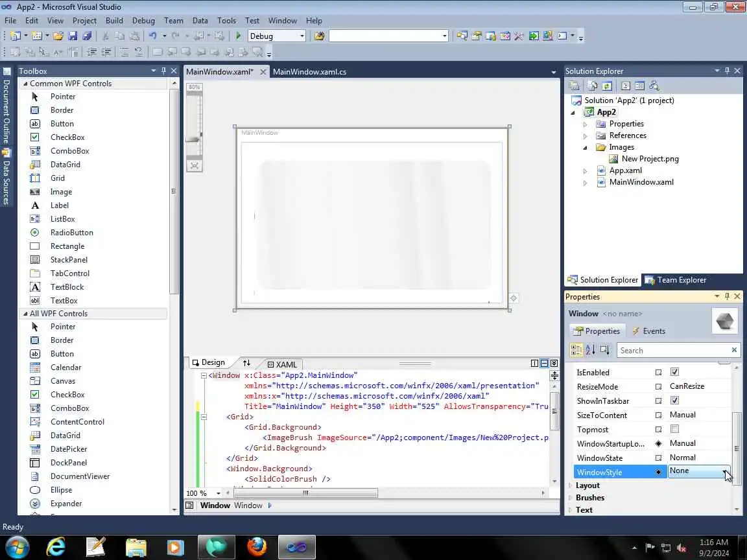Click the Increase Indent toolbar icon

click(106, 52)
